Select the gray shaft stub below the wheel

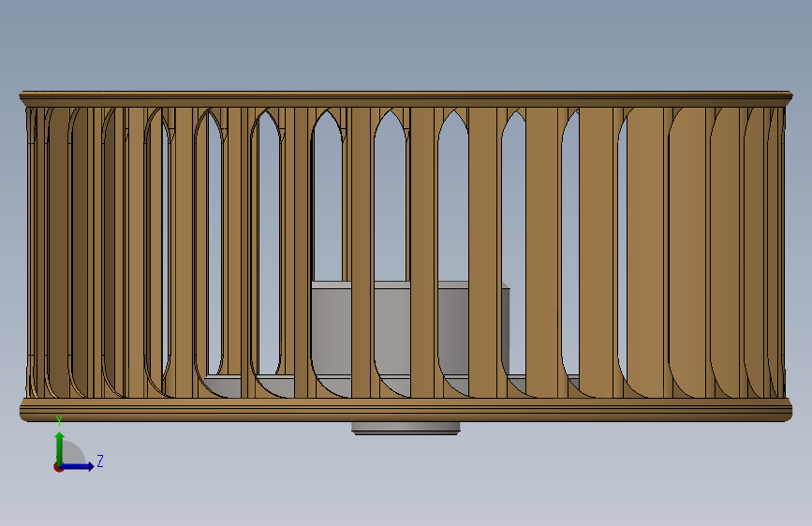click(406, 428)
